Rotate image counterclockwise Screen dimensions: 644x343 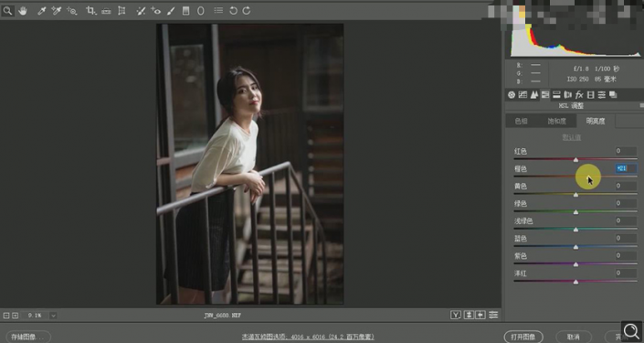233,11
